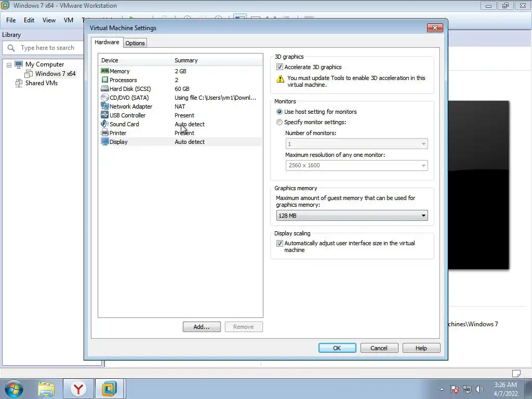Screen dimensions: 532x399
Task: Click the USB Controller summary 'Present'
Action: [x=184, y=115]
